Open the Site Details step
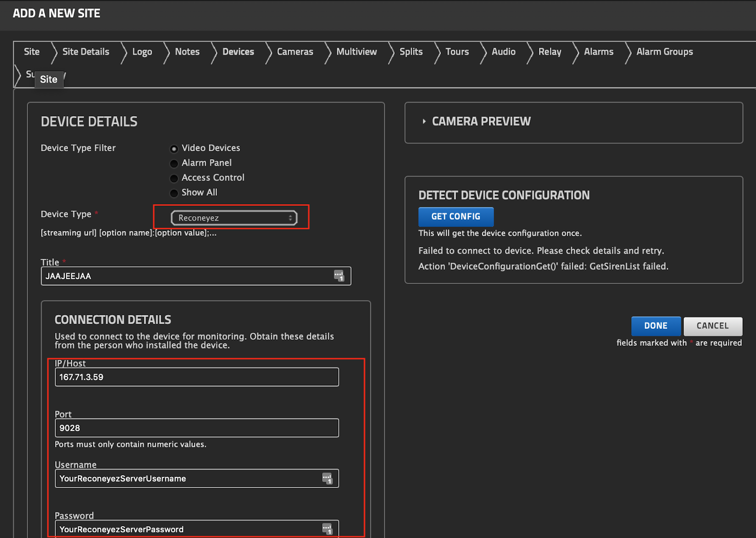This screenshot has height=538, width=756. [x=86, y=51]
